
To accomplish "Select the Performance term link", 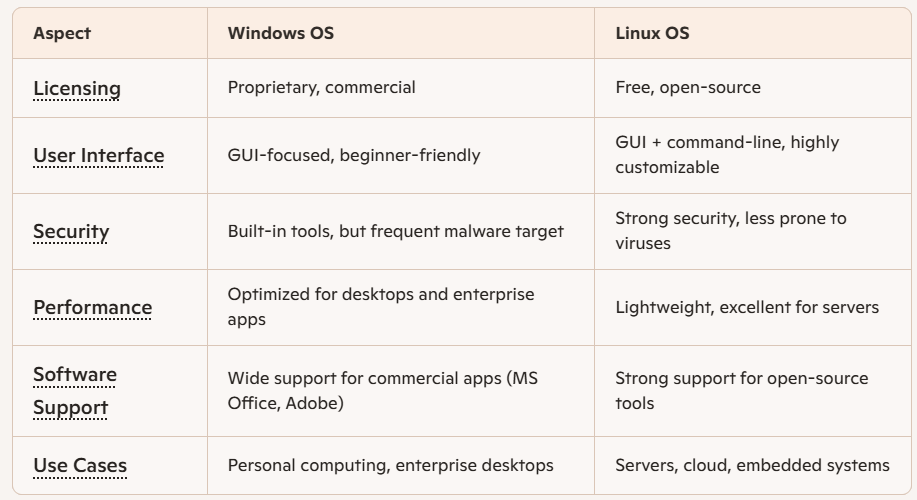I will point(92,307).
